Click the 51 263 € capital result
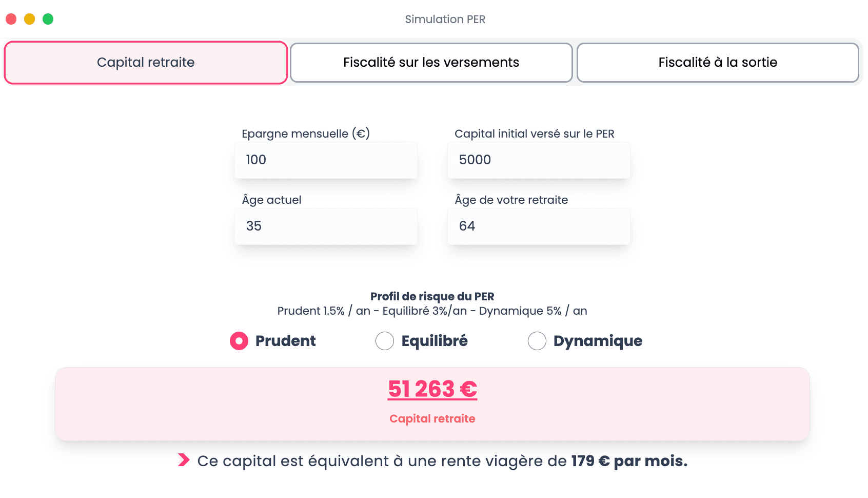Screen dimensions: 868x498 pyautogui.click(x=432, y=389)
